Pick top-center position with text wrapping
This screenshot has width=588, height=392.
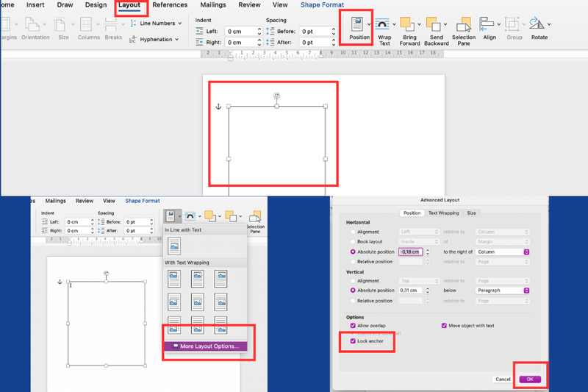tap(198, 279)
